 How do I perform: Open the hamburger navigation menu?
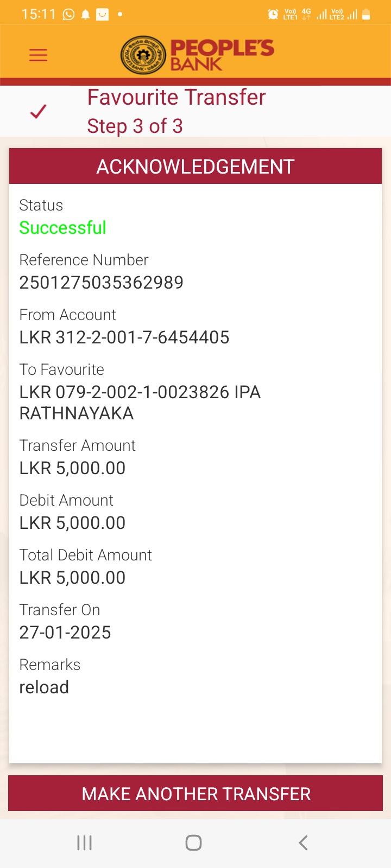pos(38,55)
